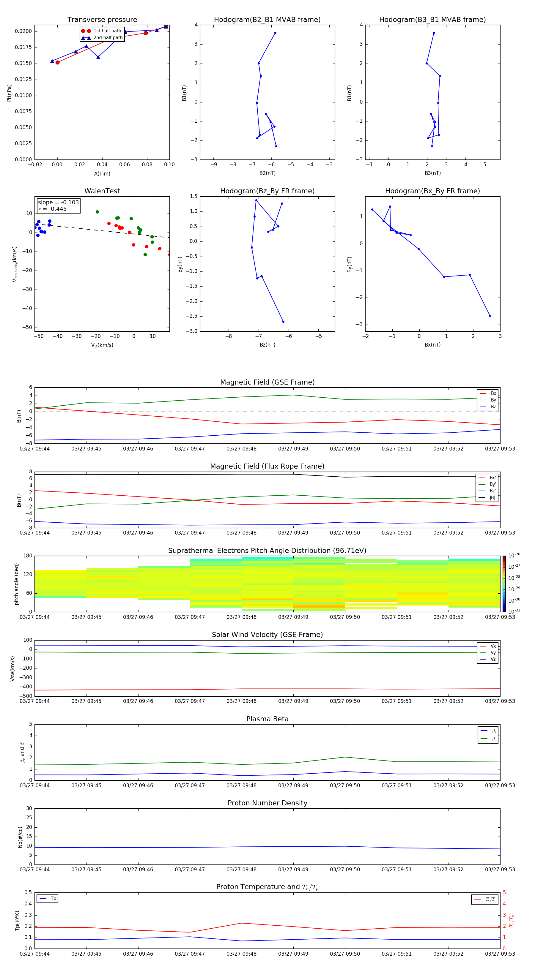This screenshot has width=535, height=980.
Task: Click the Suprathermal Electrons Pitch Angle Distribution title
Action: 267,551
